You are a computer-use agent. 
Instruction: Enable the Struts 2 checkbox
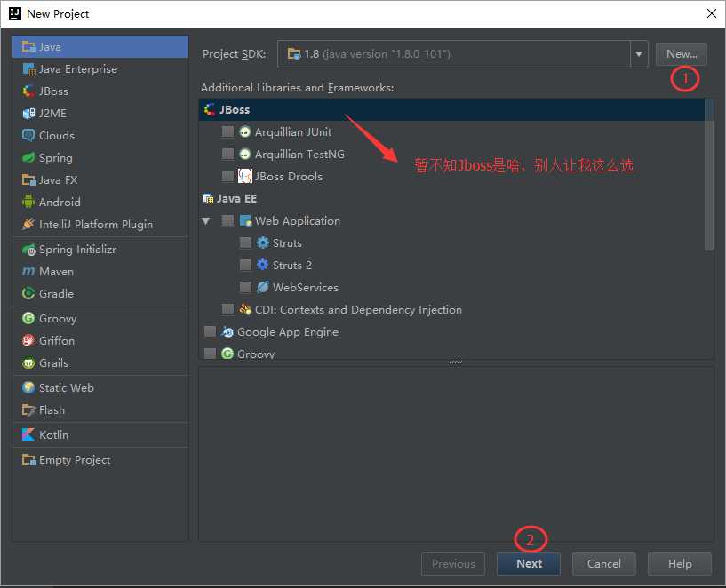245,265
